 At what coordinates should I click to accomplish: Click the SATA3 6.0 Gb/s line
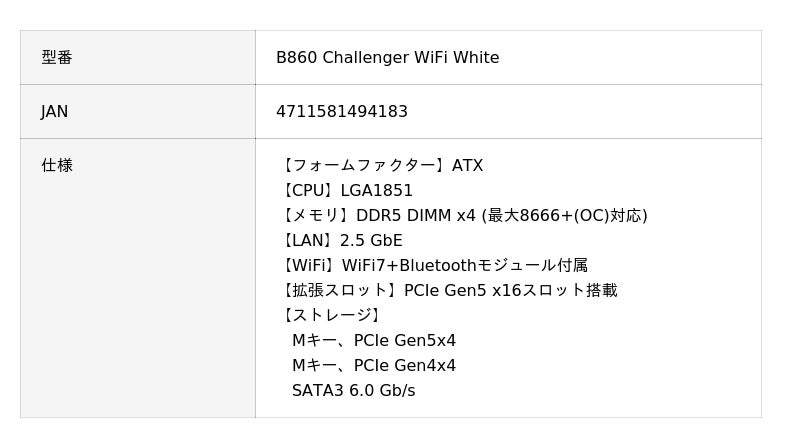[x=353, y=391]
